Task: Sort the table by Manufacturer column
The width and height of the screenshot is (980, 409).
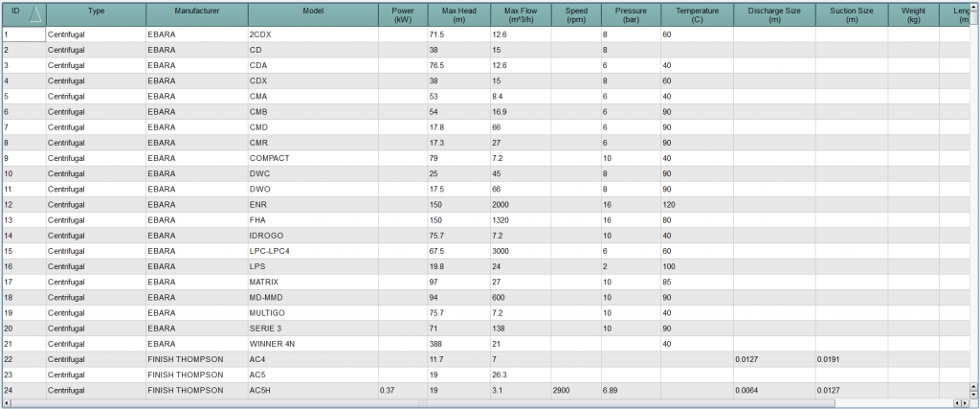Action: (x=197, y=13)
